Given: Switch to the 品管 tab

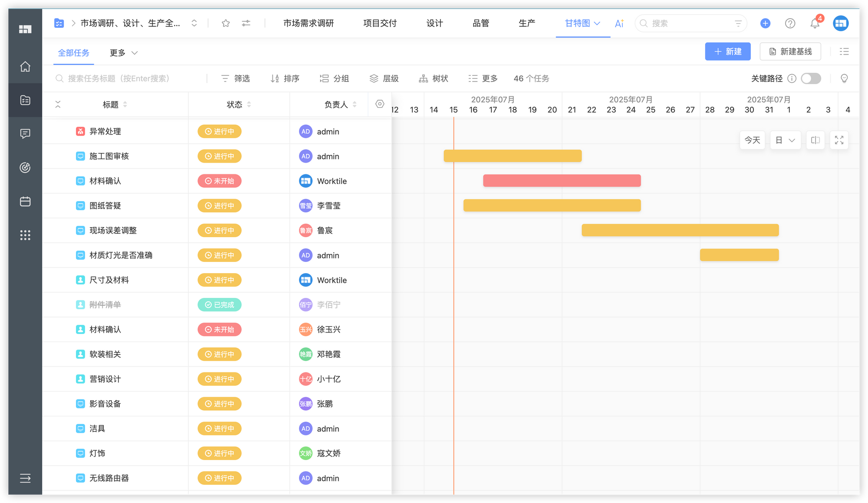Looking at the screenshot, I should point(480,23).
